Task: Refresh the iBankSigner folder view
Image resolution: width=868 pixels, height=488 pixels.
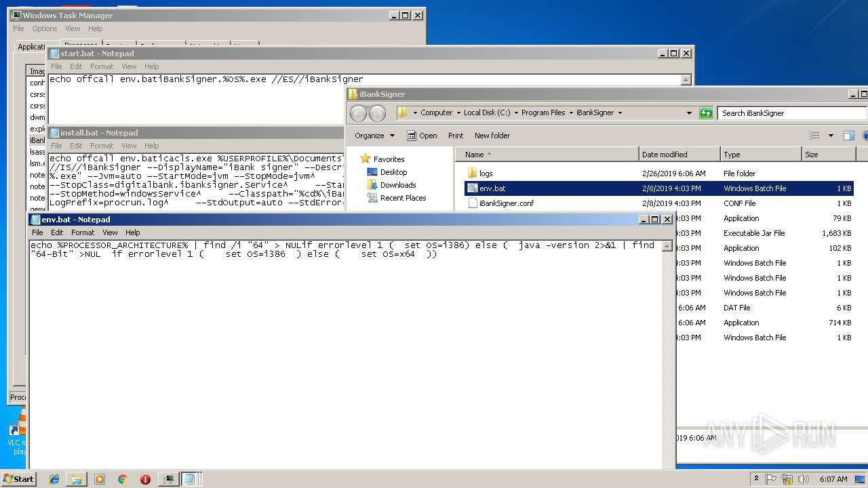Action: 706,113
